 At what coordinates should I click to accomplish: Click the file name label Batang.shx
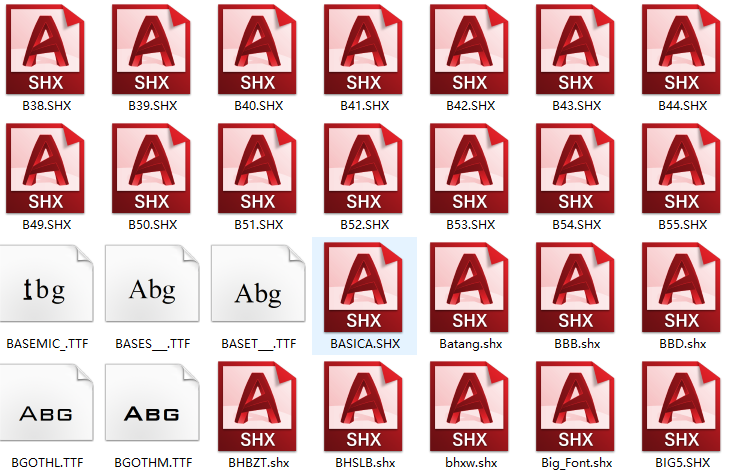(x=471, y=344)
